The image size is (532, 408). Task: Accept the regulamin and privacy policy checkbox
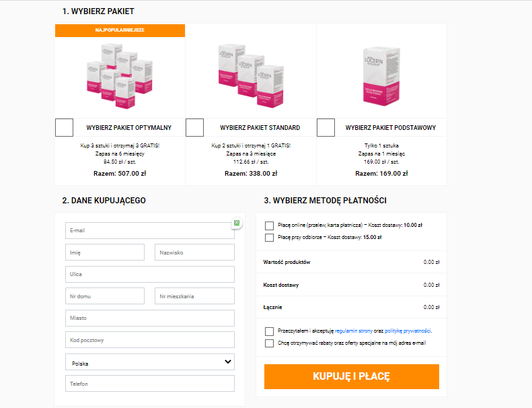click(269, 331)
